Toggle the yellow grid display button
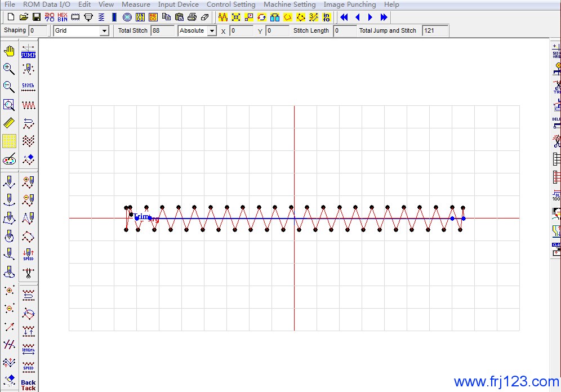 click(x=9, y=141)
